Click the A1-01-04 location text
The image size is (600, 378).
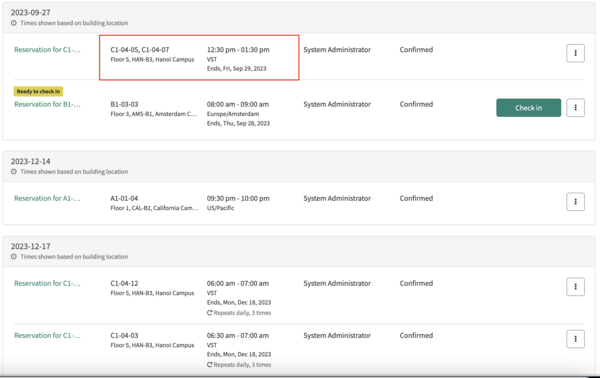coord(124,199)
